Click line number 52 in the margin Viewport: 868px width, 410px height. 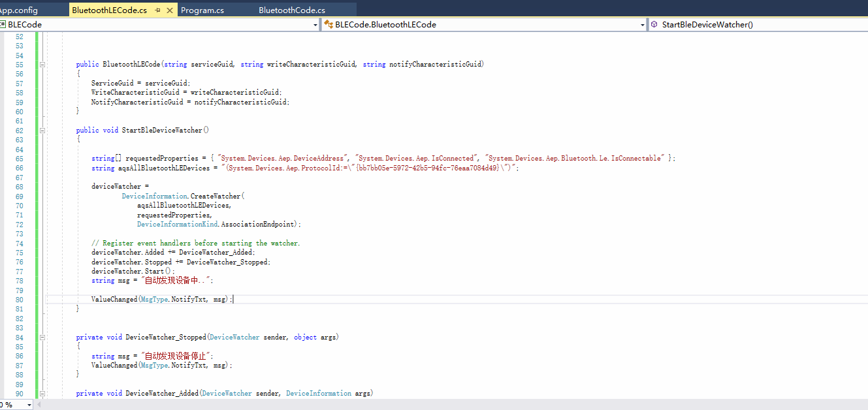coord(19,37)
